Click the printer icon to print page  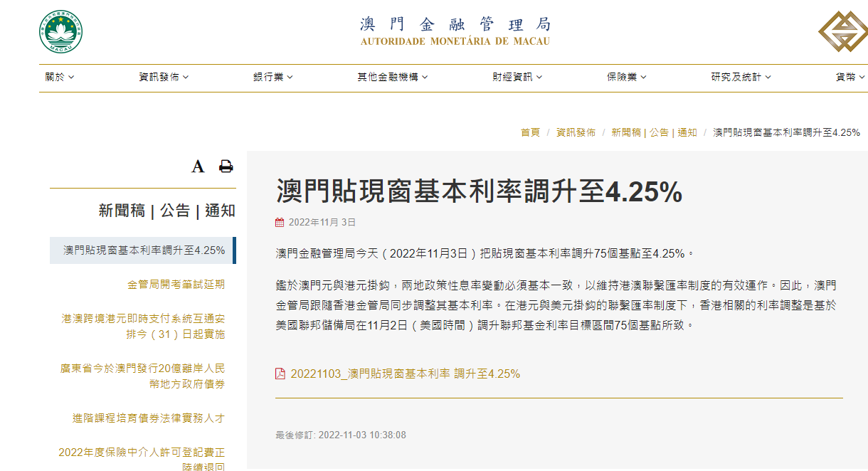226,166
